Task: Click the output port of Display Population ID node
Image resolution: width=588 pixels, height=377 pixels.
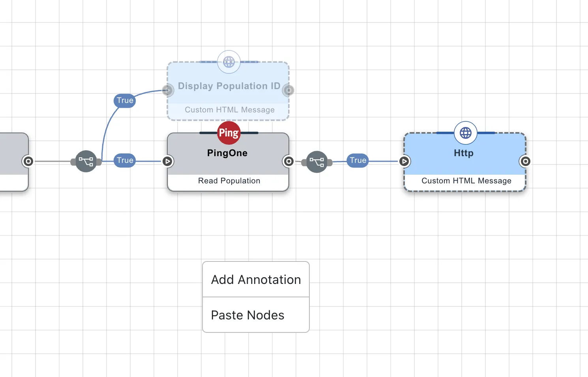Action: [289, 90]
